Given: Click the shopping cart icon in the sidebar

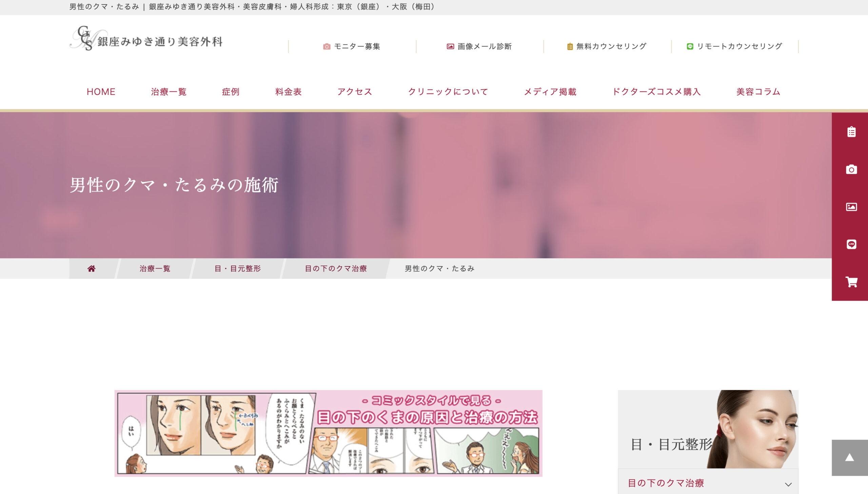Looking at the screenshot, I should [852, 281].
